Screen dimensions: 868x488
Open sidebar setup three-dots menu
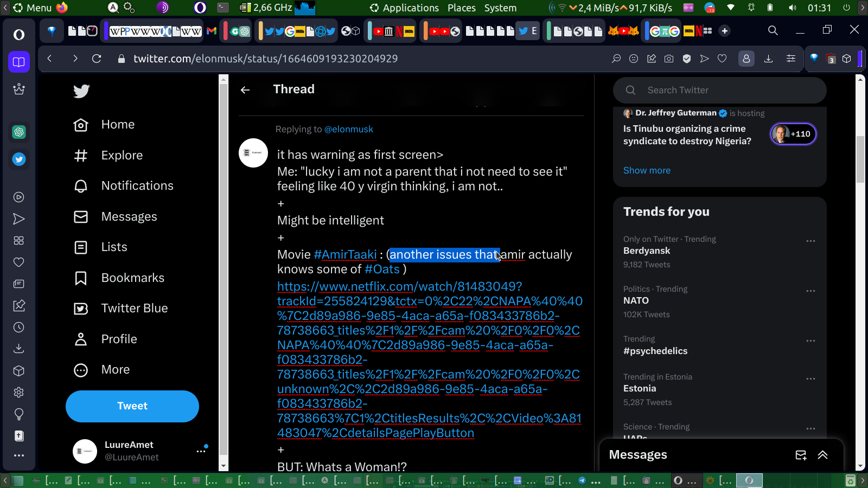tap(19, 455)
